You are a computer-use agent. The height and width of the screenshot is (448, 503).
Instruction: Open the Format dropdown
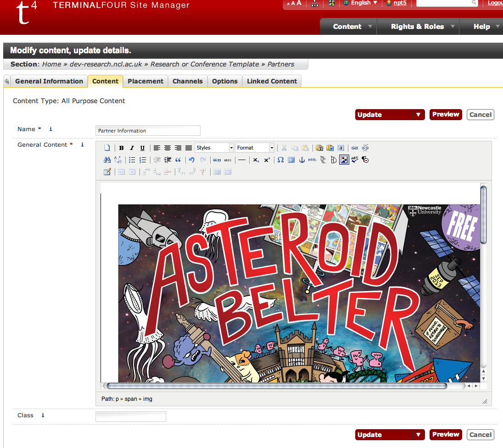coord(255,148)
